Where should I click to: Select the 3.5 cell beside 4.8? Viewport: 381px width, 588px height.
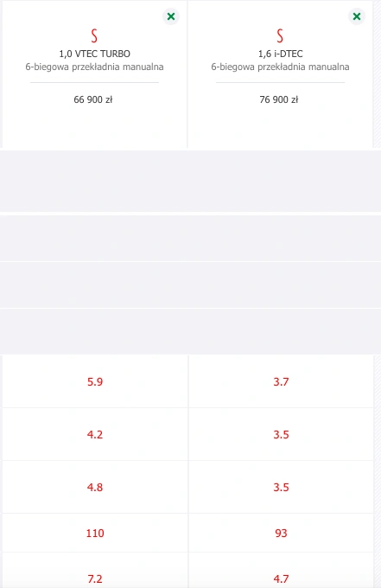click(281, 487)
